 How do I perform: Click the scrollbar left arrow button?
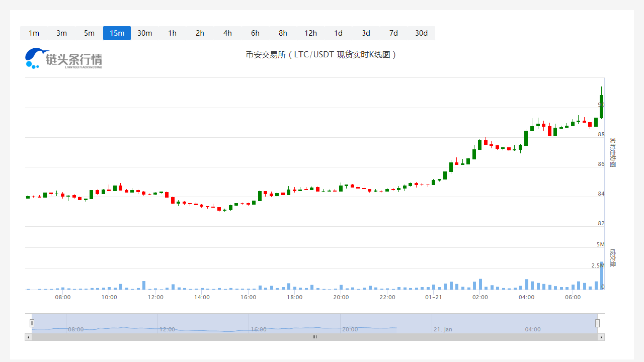(x=28, y=337)
